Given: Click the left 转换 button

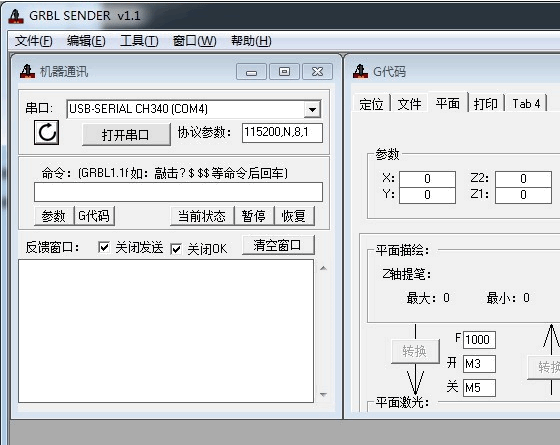Looking at the screenshot, I should [415, 351].
